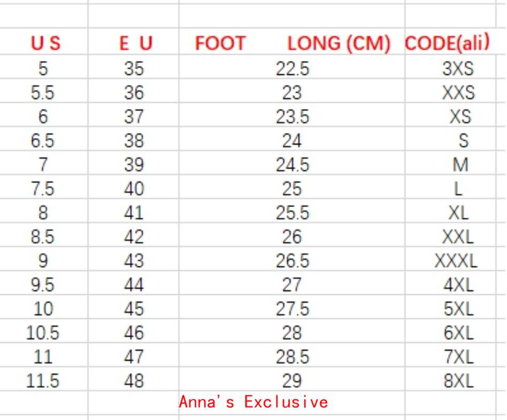The height and width of the screenshot is (420, 507).
Task: Click the "Anna's Exclusive" text cell
Action: tap(252, 402)
